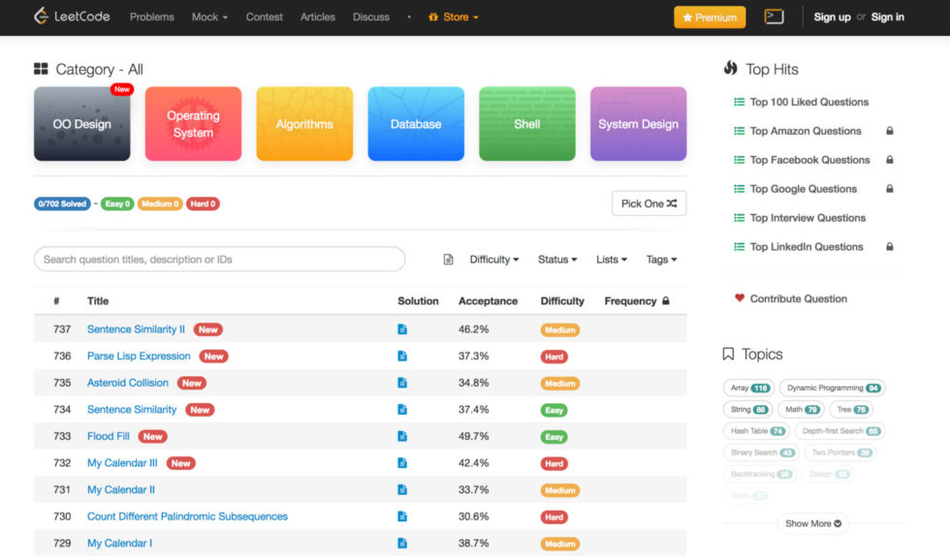Expand the Difficulty filter dropdown
The height and width of the screenshot is (560, 950).
point(494,260)
